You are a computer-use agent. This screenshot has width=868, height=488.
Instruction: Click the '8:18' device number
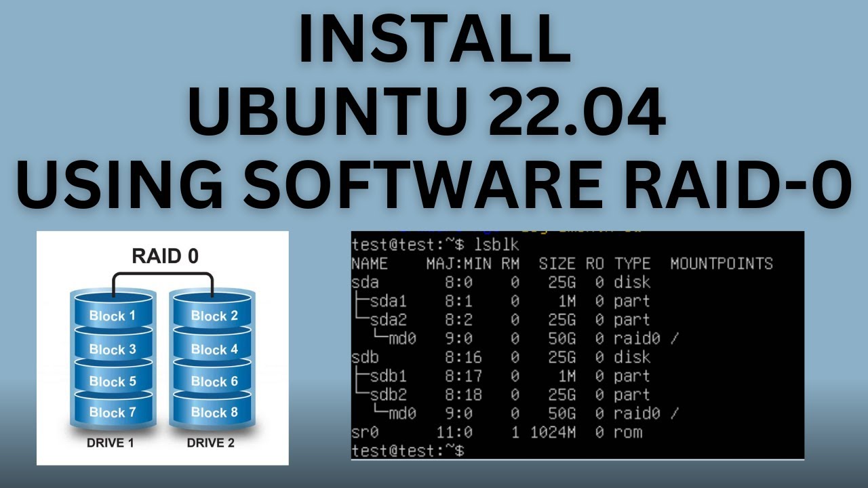[463, 394]
